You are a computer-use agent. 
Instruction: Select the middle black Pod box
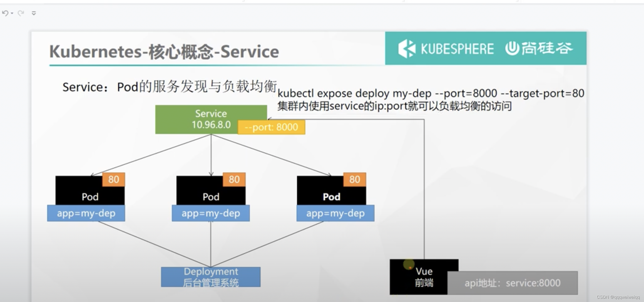[211, 190]
